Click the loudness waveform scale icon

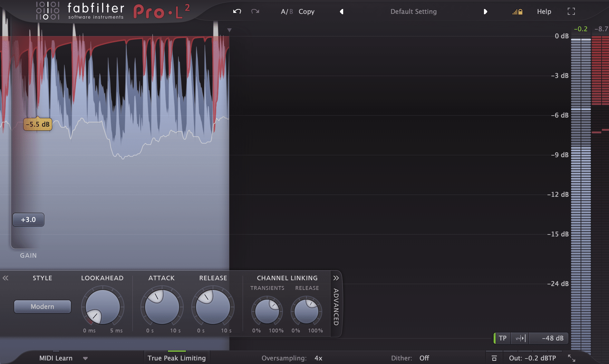pyautogui.click(x=520, y=338)
